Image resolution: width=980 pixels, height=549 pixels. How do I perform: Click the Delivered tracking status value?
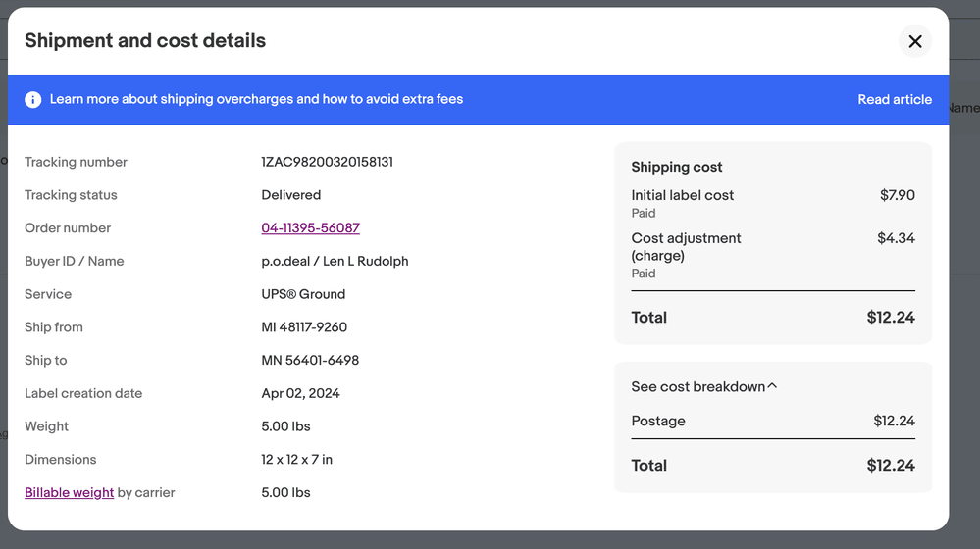click(290, 195)
